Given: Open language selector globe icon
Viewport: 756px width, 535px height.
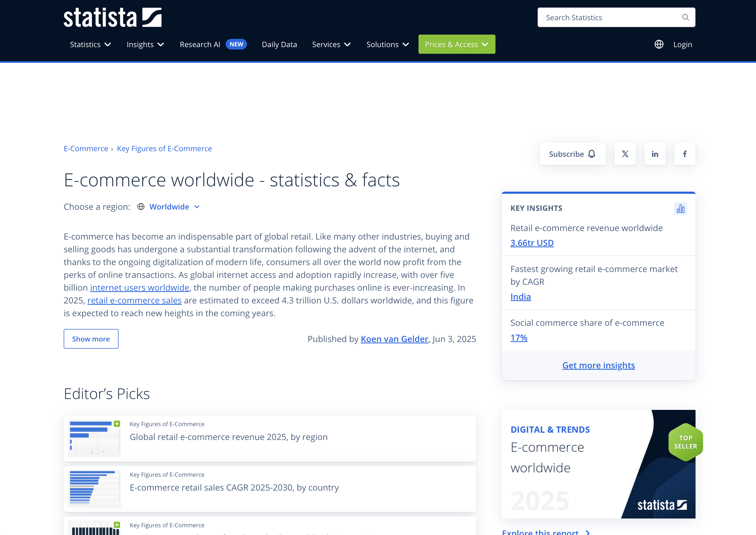Looking at the screenshot, I should pyautogui.click(x=659, y=44).
